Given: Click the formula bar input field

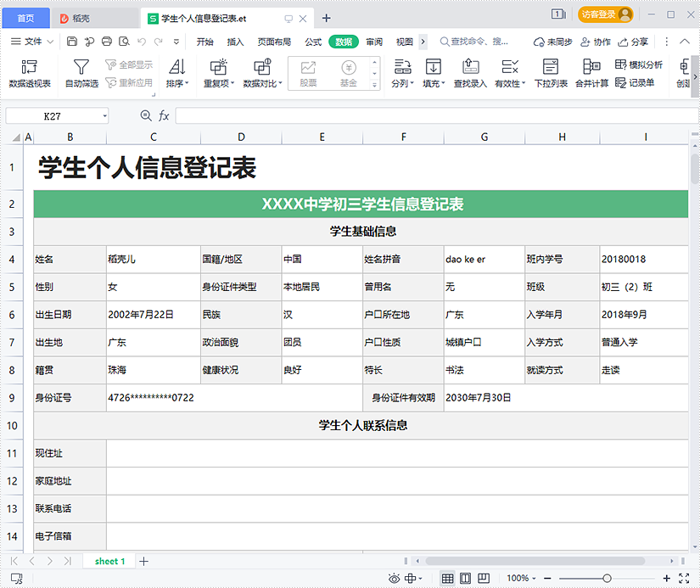Looking at the screenshot, I should 437,116.
